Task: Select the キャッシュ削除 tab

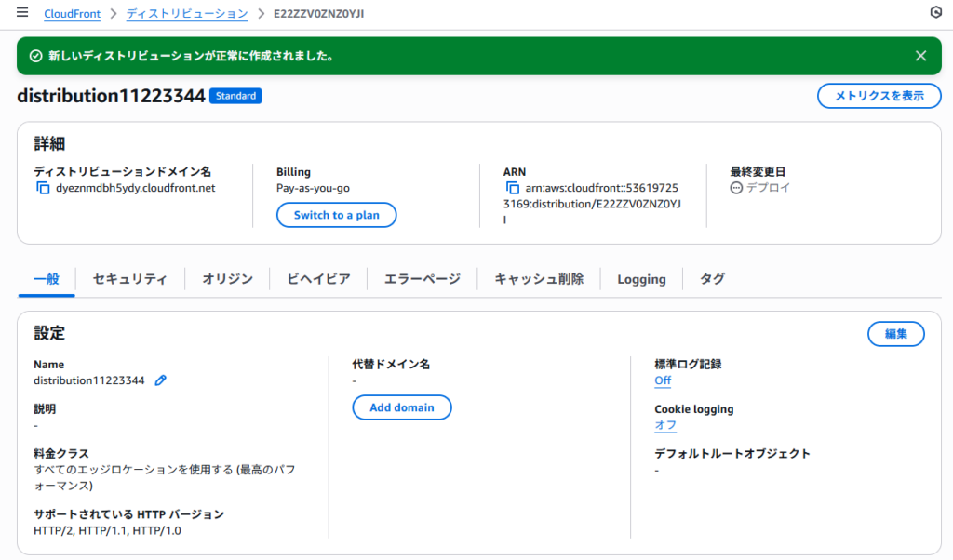Action: [x=539, y=279]
